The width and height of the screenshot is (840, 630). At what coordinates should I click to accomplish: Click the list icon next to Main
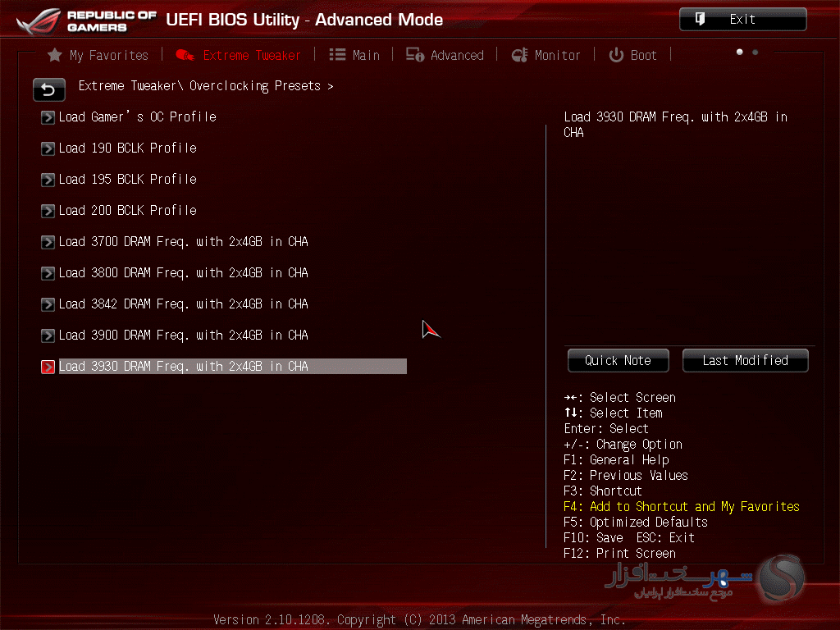tap(337, 55)
